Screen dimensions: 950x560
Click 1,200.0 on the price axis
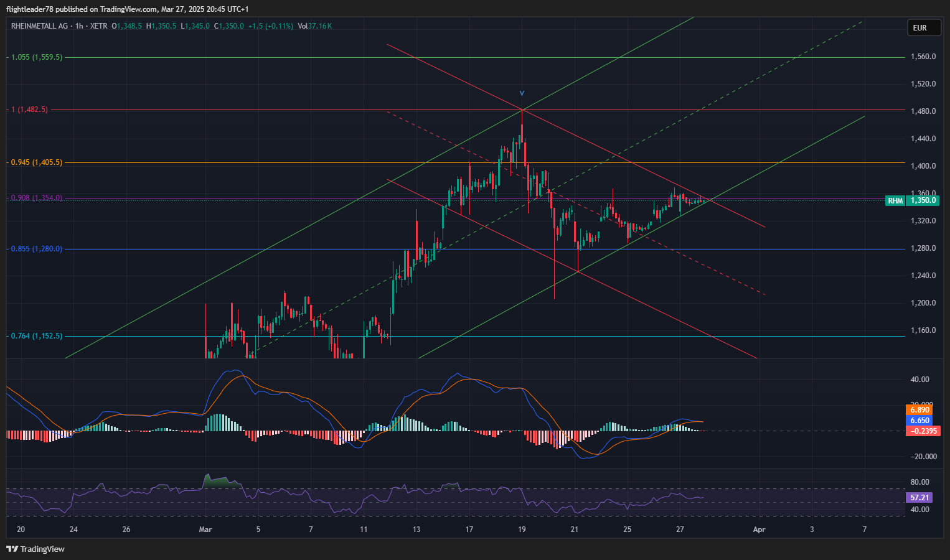coord(923,303)
